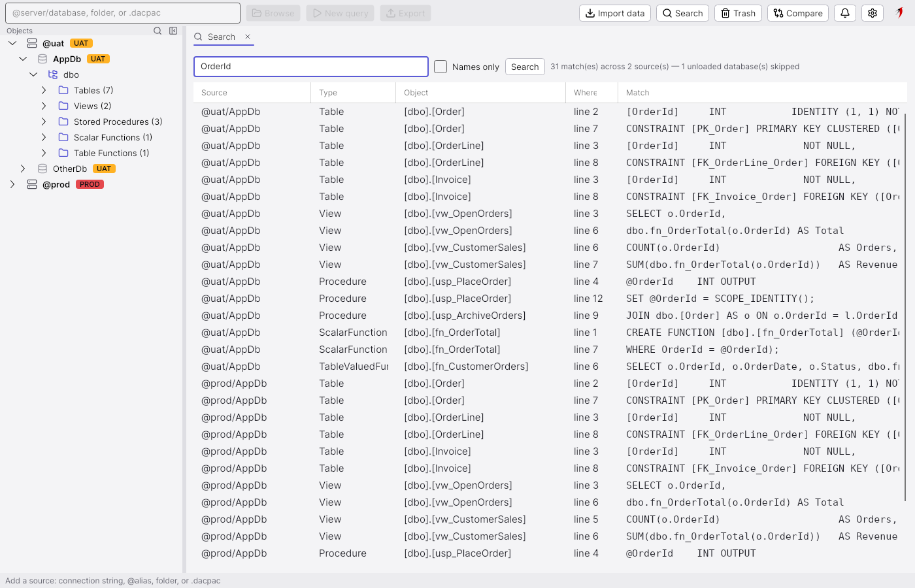Expand the Tables (7) folder
Screen dimensions: 915x588
pos(44,90)
